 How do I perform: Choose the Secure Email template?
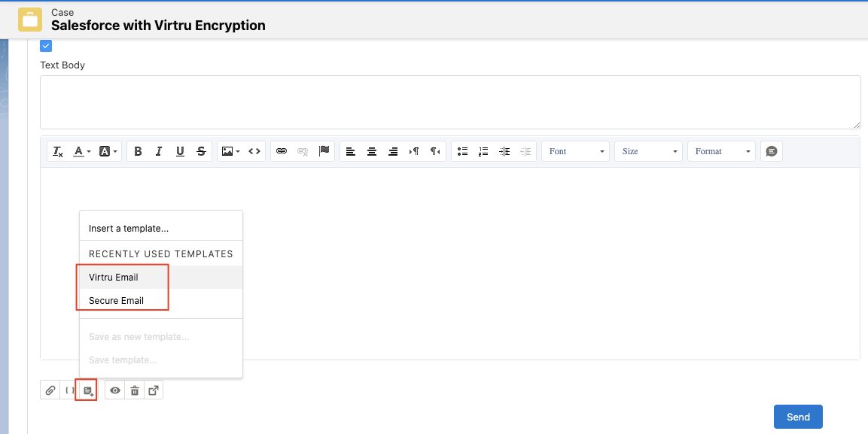(161, 301)
